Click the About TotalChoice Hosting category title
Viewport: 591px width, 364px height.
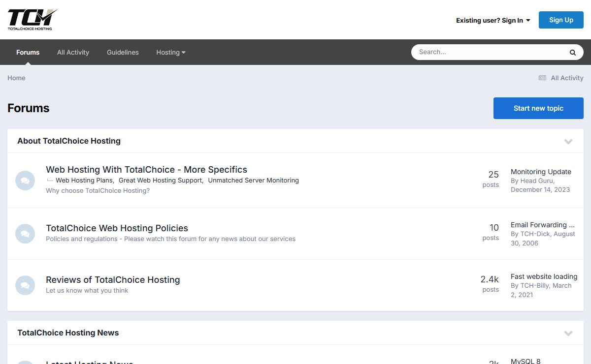[69, 141]
